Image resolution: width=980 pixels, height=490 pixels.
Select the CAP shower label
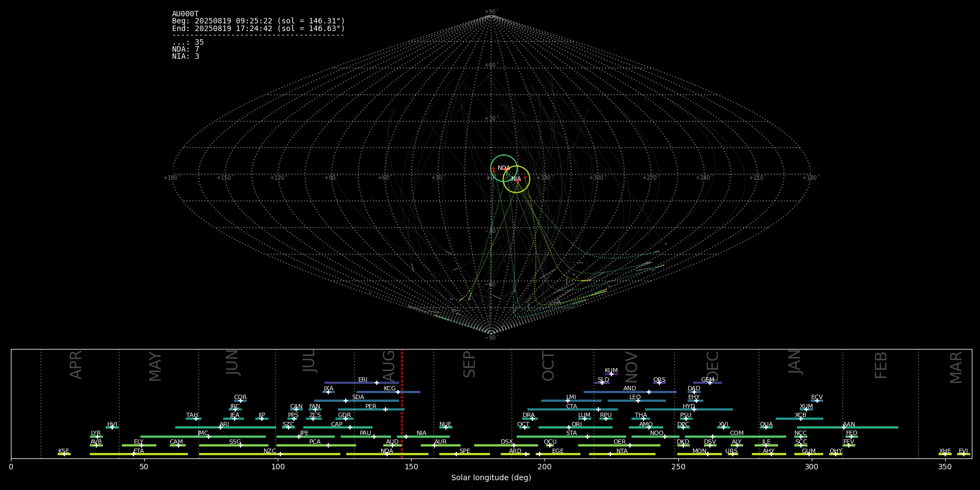tap(337, 425)
